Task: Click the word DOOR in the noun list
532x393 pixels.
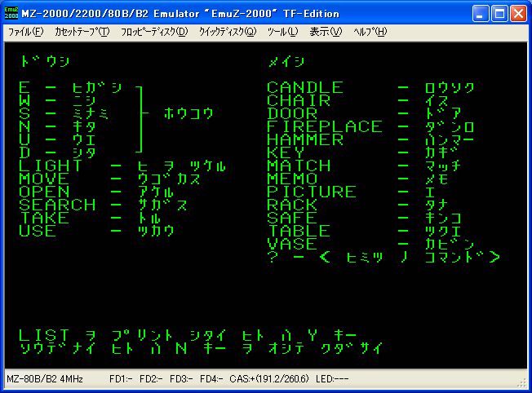Action: point(292,113)
